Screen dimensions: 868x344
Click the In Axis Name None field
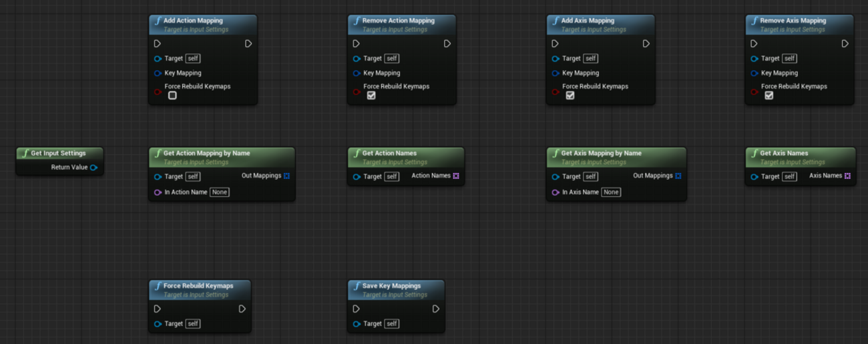click(611, 192)
